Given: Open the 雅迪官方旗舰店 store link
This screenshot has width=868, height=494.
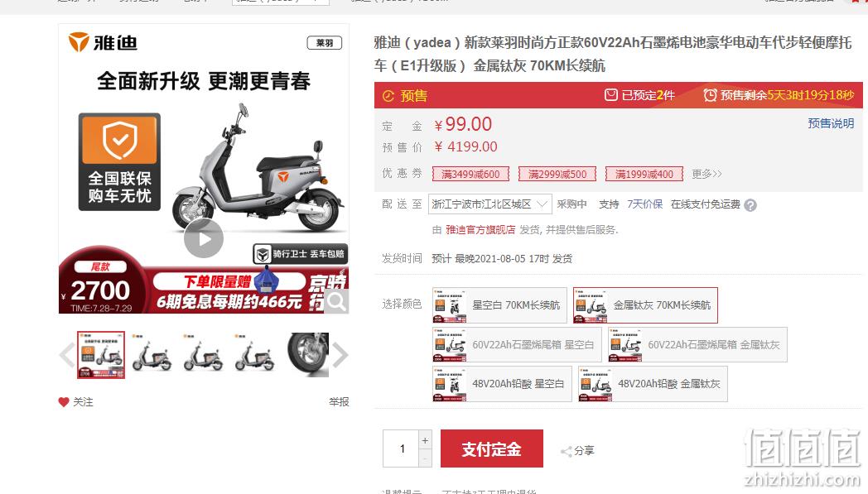Looking at the screenshot, I should coord(480,229).
